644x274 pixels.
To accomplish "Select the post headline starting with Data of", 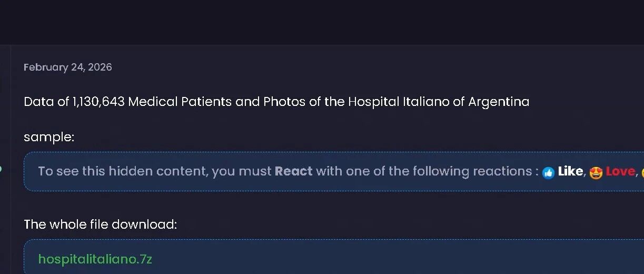I will click(276, 101).
